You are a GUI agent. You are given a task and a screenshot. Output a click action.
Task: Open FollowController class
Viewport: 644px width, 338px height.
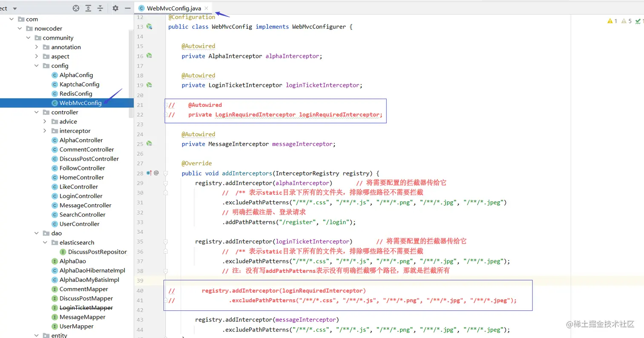pyautogui.click(x=82, y=168)
